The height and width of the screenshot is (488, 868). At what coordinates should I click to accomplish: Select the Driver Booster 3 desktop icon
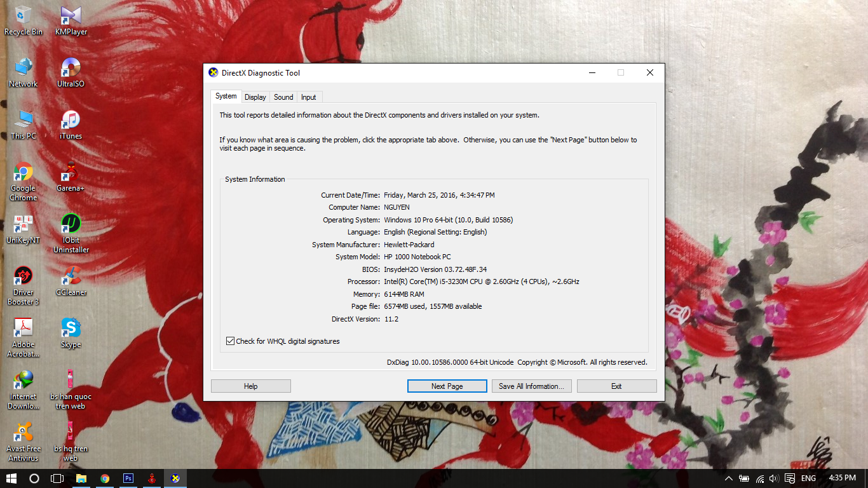tap(24, 286)
